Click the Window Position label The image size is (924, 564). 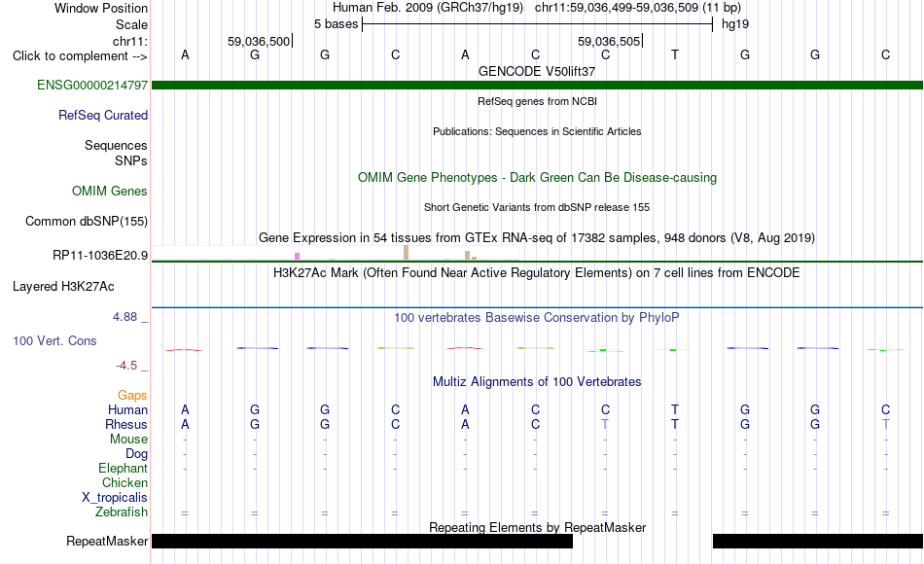click(x=101, y=8)
